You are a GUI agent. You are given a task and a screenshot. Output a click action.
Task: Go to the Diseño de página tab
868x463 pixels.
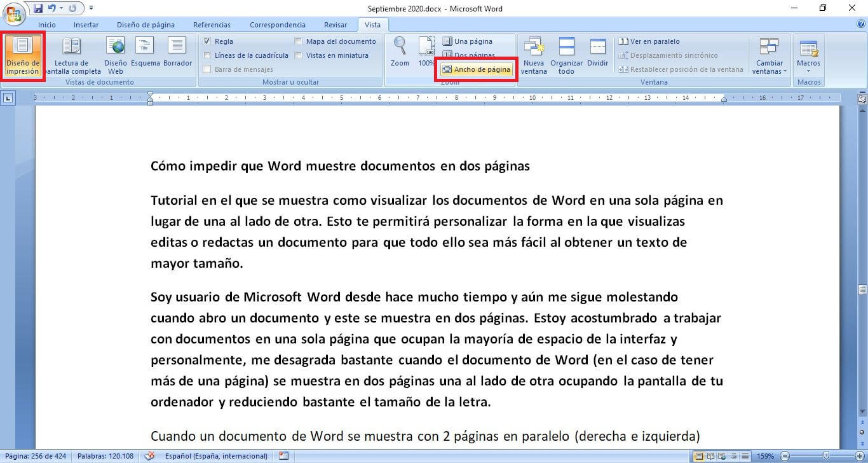146,25
